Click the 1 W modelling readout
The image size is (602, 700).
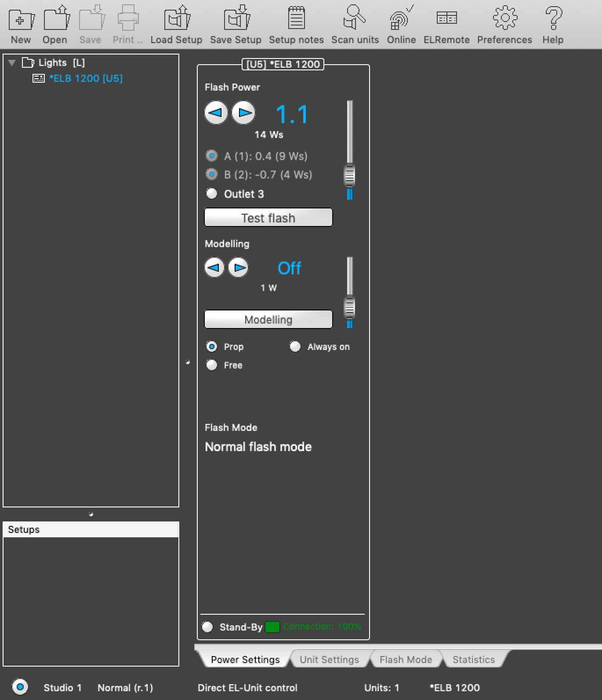coord(268,288)
